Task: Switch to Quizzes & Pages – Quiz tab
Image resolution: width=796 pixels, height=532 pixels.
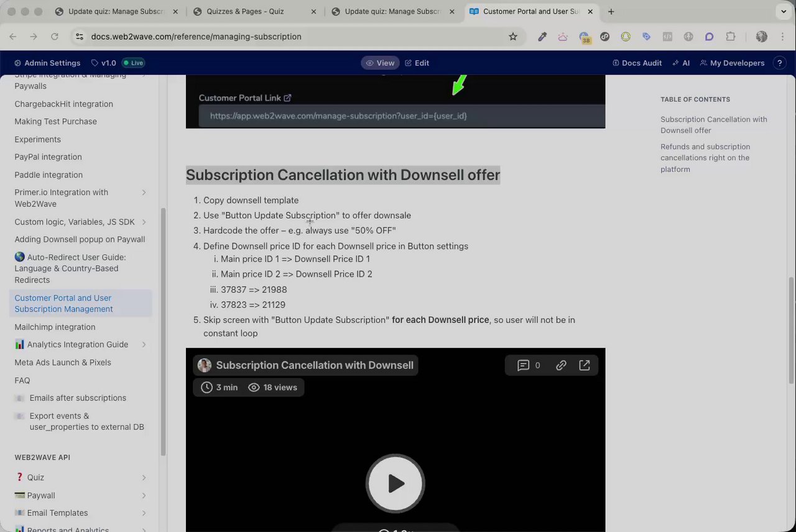Action: tap(255, 11)
